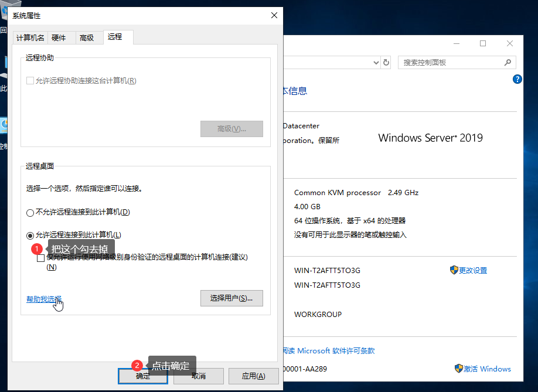The width and height of the screenshot is (538, 392).
Task: Switch to the 硬件 tab
Action: [59, 38]
